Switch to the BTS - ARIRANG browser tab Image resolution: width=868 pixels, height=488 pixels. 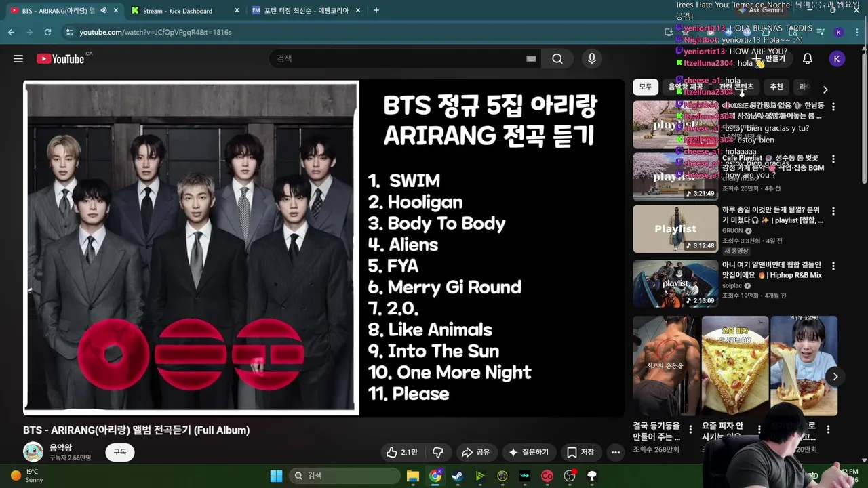63,10
